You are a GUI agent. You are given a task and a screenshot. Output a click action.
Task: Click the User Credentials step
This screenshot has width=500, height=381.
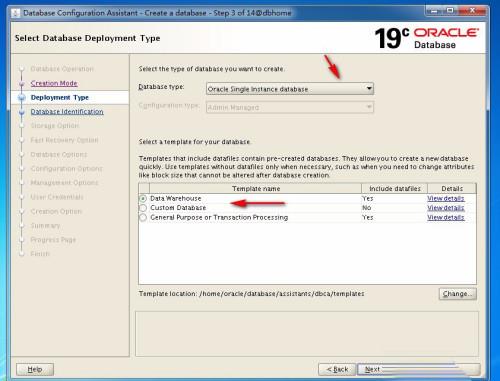(x=57, y=197)
